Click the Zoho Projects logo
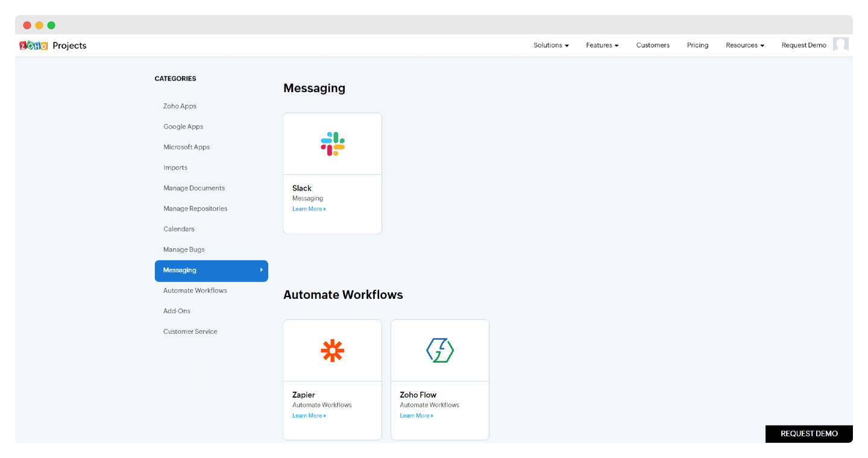This screenshot has width=868, height=458. (x=53, y=45)
